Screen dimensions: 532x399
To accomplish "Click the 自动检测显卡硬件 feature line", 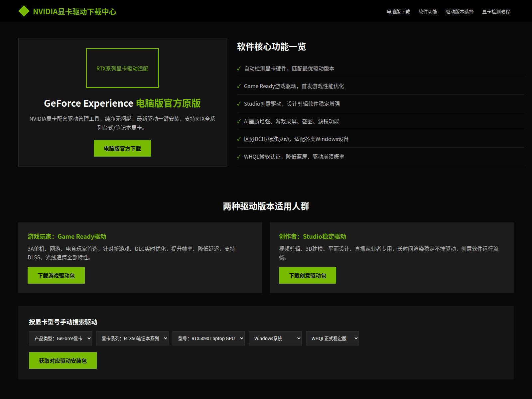I will point(380,68).
